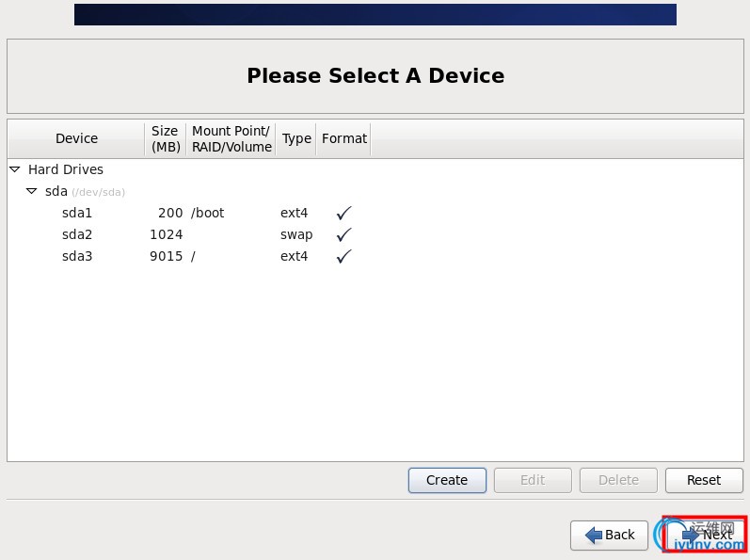
Task: Click the Type column header
Action: coord(296,138)
